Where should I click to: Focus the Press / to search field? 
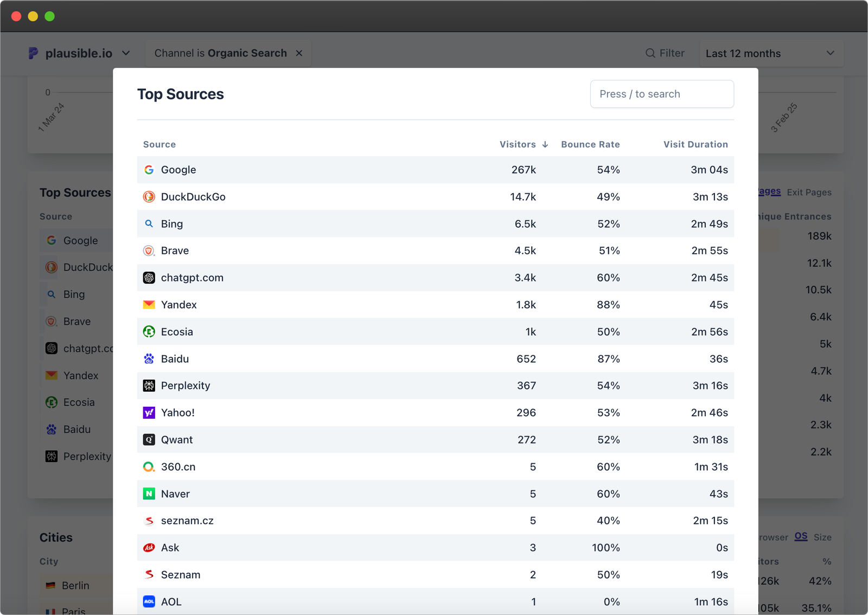point(661,94)
